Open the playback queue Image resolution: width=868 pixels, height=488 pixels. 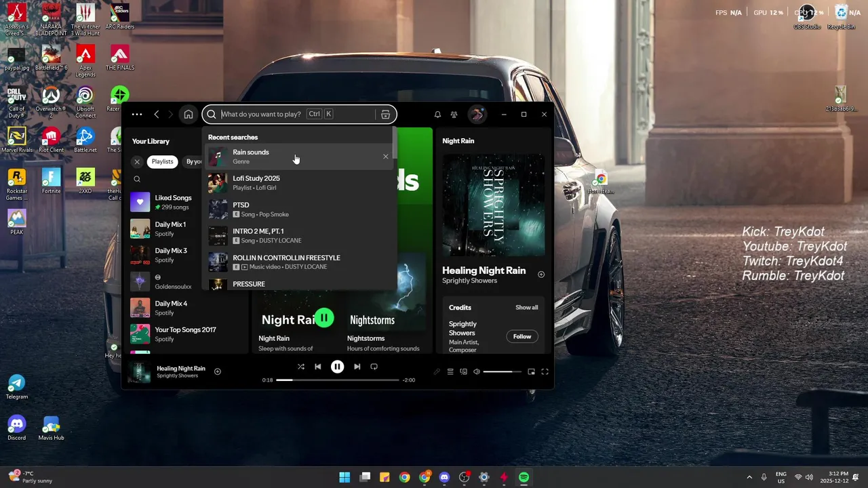point(450,371)
